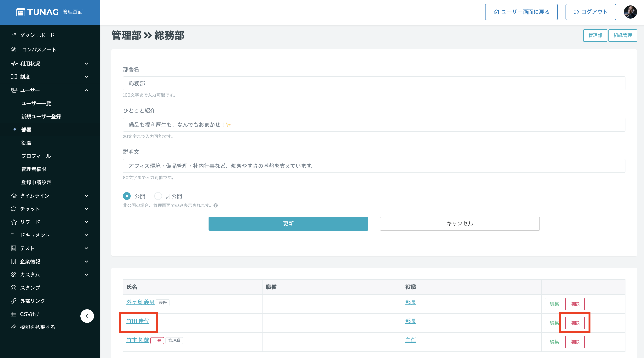Click the compass note icon

click(14, 49)
